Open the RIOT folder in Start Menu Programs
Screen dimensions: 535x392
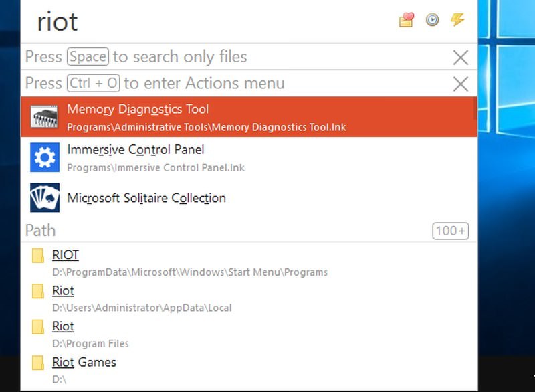[66, 255]
